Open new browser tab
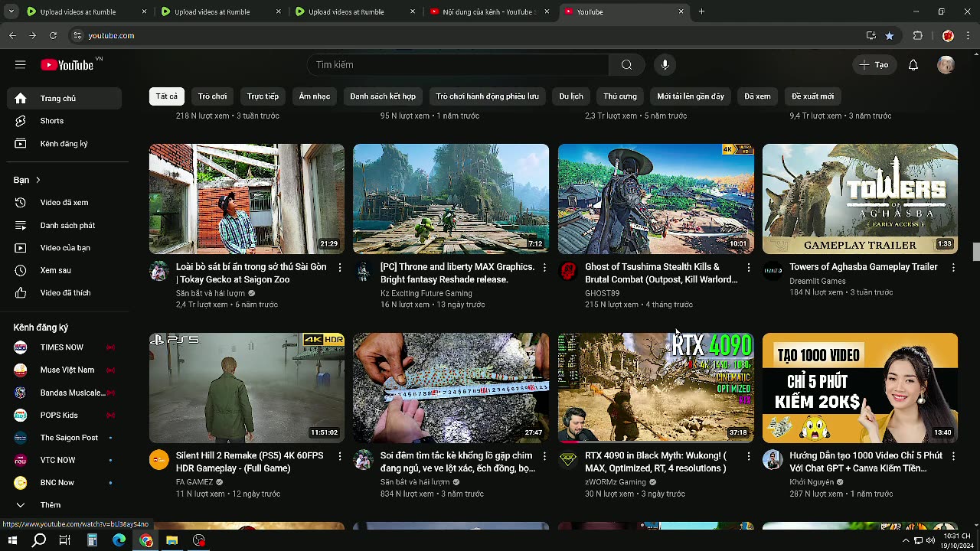This screenshot has height=551, width=980. point(701,11)
